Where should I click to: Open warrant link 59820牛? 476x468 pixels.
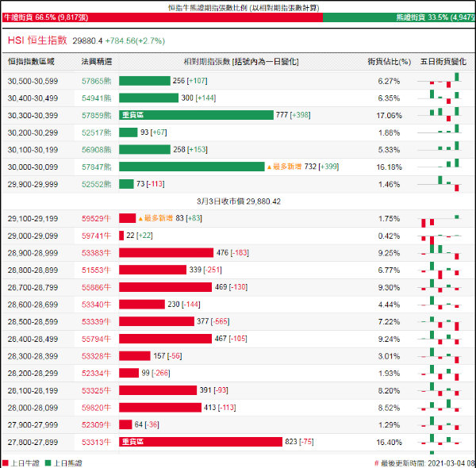pyautogui.click(x=97, y=408)
